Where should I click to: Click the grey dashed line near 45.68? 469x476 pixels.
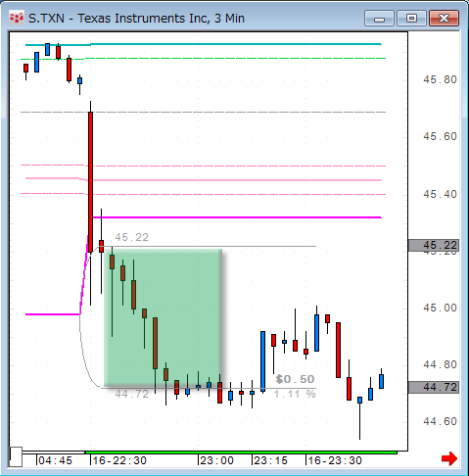(x=203, y=112)
